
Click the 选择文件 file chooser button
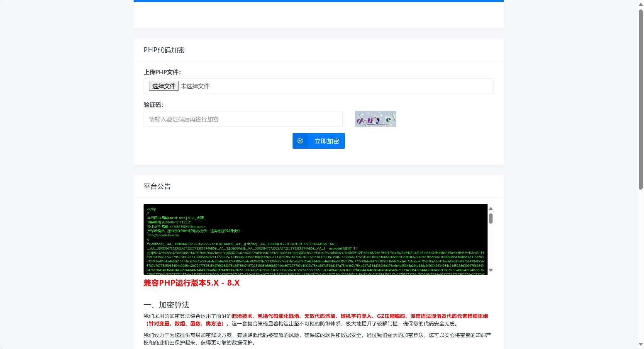pyautogui.click(x=164, y=86)
